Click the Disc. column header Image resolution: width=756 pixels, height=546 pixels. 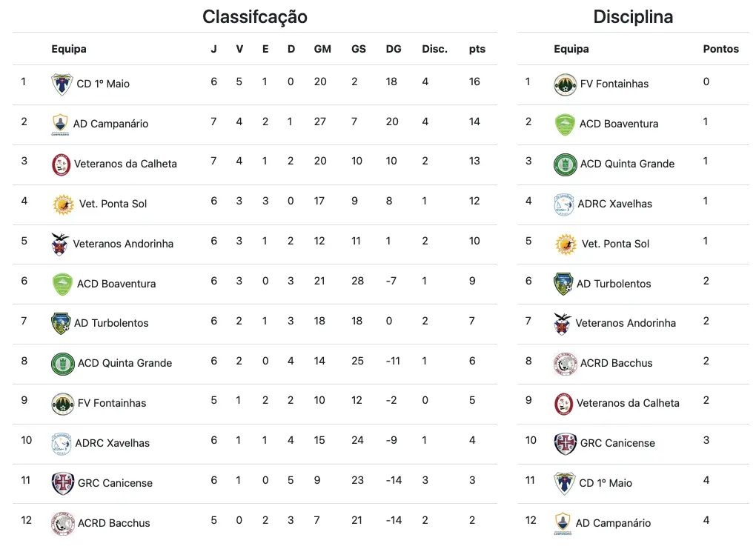click(x=434, y=49)
